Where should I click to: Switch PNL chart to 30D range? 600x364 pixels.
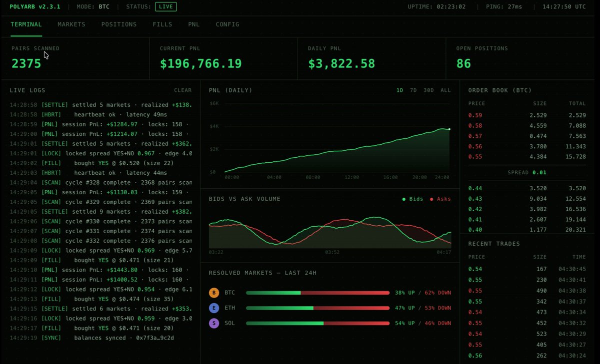click(x=429, y=90)
